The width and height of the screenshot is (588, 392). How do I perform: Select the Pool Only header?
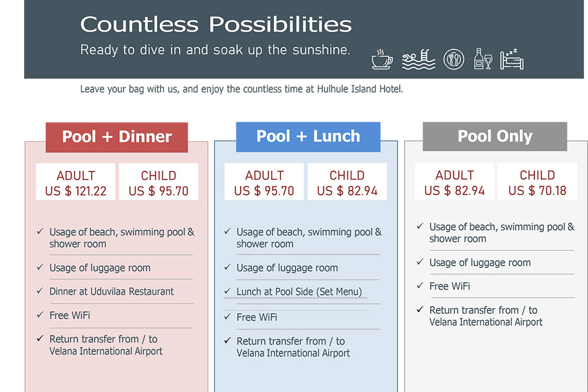[x=495, y=136]
